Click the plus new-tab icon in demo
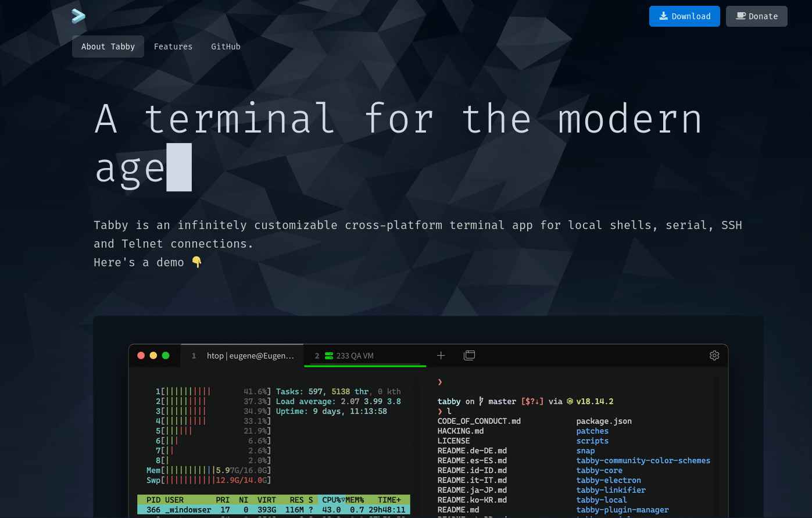Screen dimensions: 812x518 coord(441,355)
